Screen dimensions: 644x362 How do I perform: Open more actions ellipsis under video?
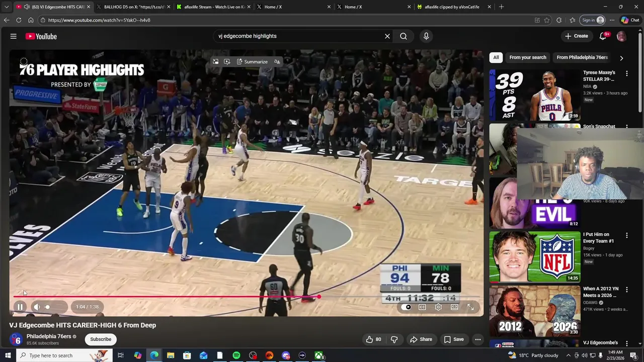[x=478, y=339]
